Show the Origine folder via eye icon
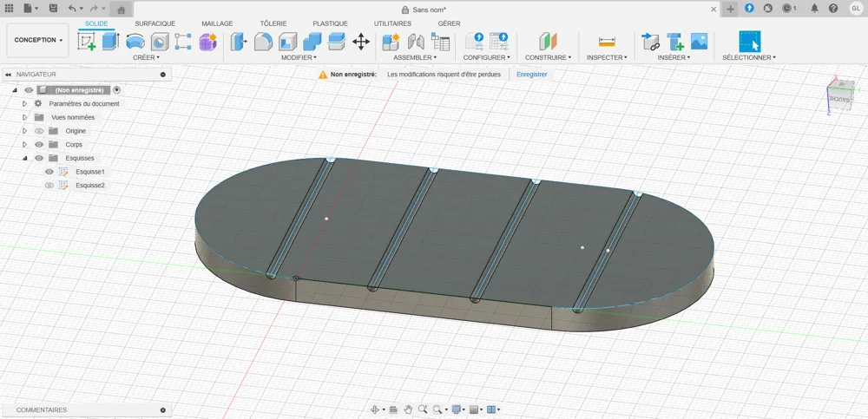This screenshot has height=419, width=868. click(x=39, y=131)
